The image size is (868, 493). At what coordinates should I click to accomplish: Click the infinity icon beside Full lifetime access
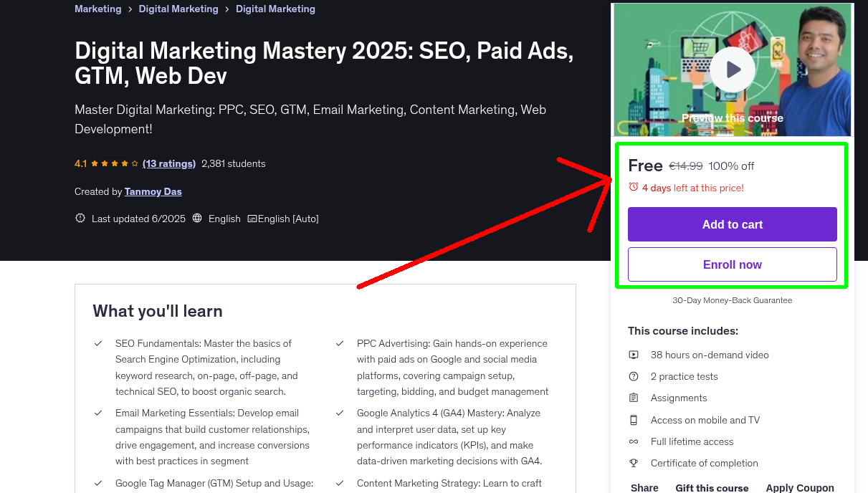(x=634, y=441)
